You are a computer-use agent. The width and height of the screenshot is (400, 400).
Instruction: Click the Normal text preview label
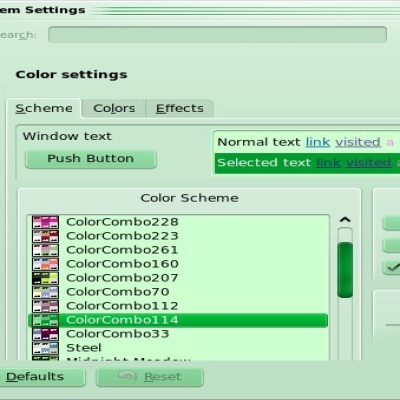pyautogui.click(x=259, y=142)
